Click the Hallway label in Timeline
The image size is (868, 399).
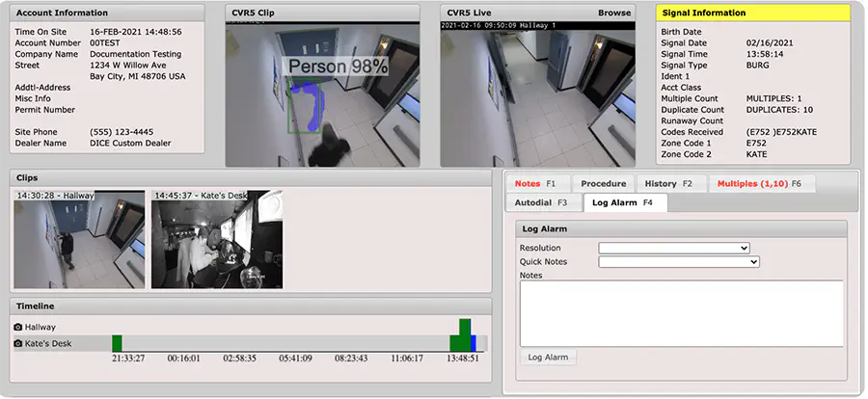pos(40,327)
